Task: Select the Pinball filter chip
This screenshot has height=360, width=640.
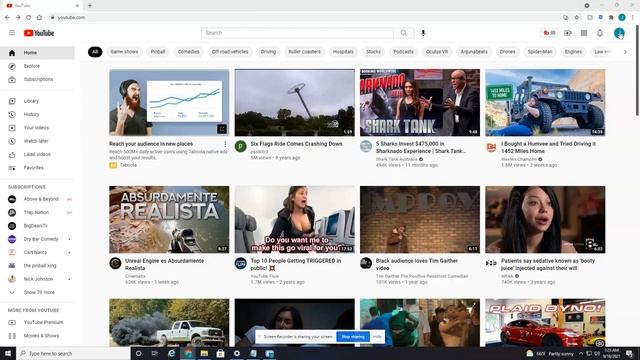Action: (158, 52)
